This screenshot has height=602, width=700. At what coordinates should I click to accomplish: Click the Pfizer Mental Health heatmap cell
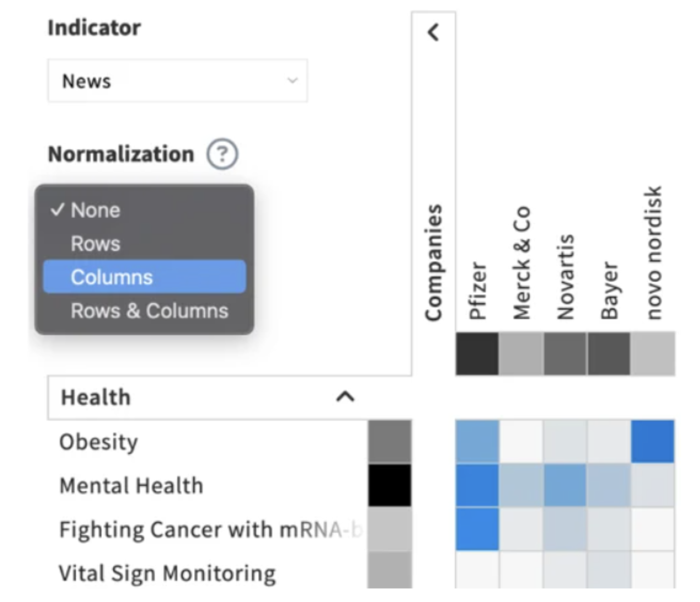(x=477, y=486)
